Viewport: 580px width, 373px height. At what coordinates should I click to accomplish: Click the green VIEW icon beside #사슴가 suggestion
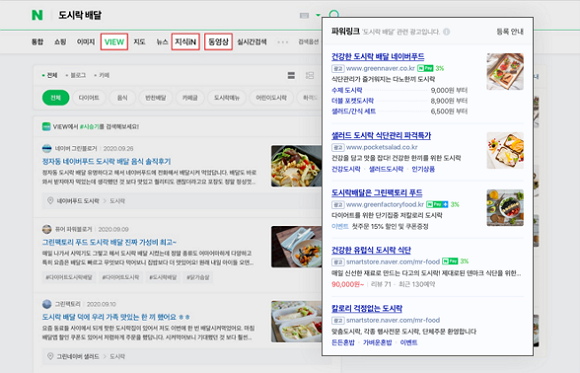[x=46, y=127]
